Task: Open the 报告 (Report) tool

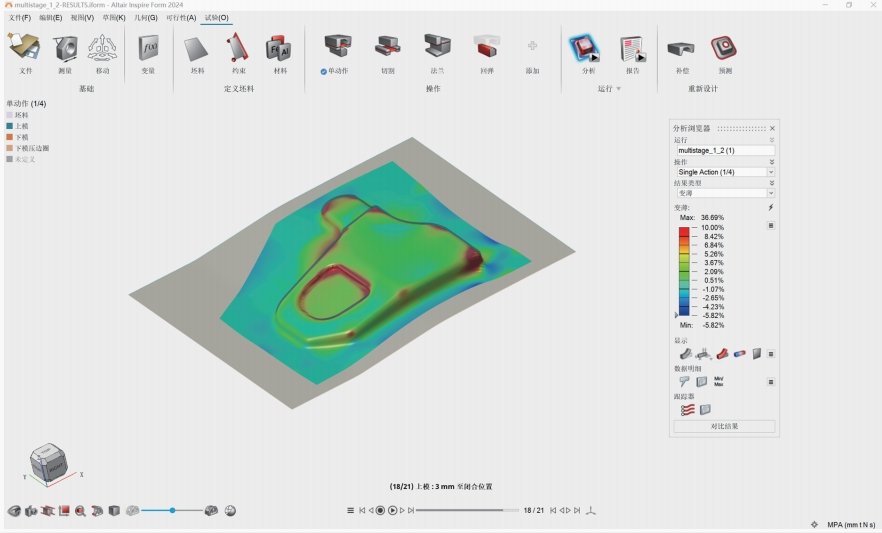Action: [x=631, y=48]
